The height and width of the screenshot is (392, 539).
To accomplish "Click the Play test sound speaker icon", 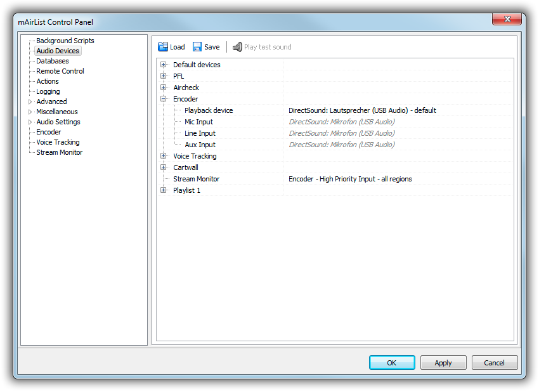I will point(237,47).
